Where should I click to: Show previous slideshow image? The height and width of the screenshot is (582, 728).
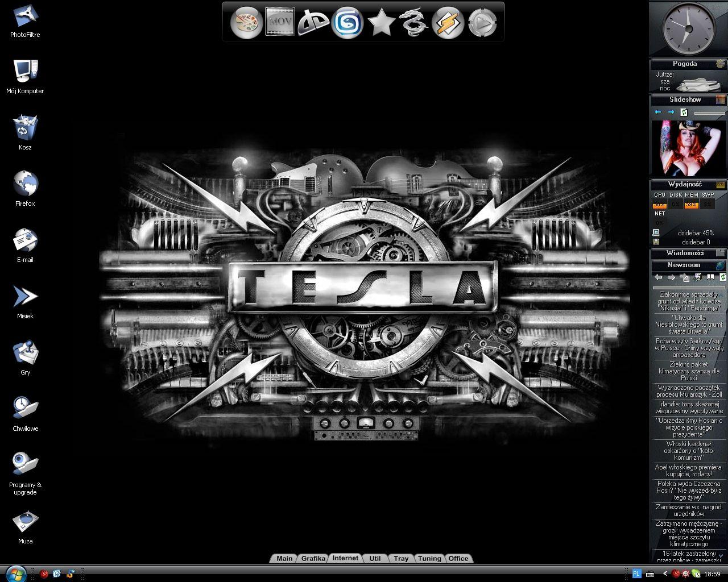[658, 112]
